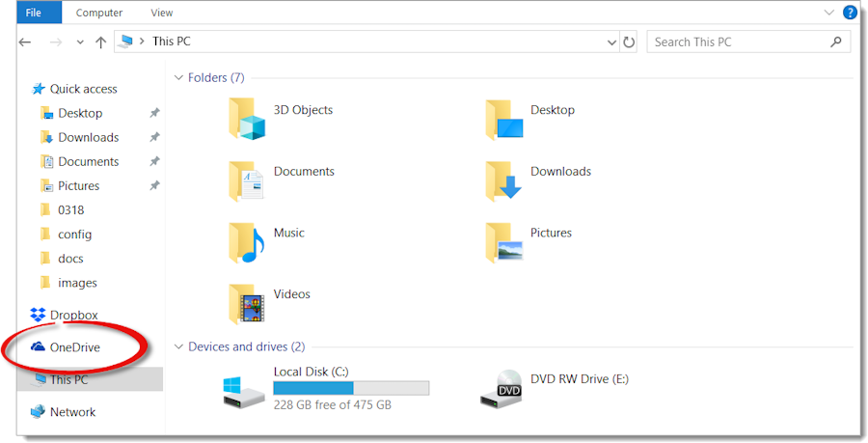This screenshot has width=868, height=443.
Task: Collapse the Folders (7) group
Action: [x=178, y=77]
